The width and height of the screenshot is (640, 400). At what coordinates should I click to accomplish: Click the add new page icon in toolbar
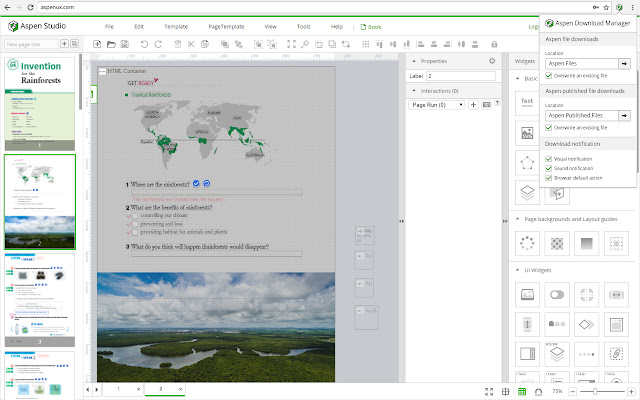(97, 44)
